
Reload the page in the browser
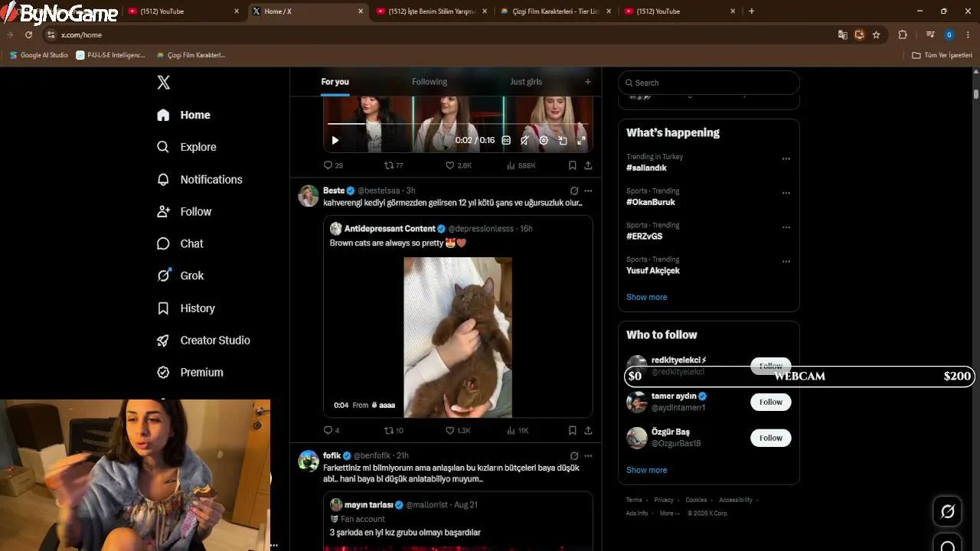pyautogui.click(x=28, y=34)
